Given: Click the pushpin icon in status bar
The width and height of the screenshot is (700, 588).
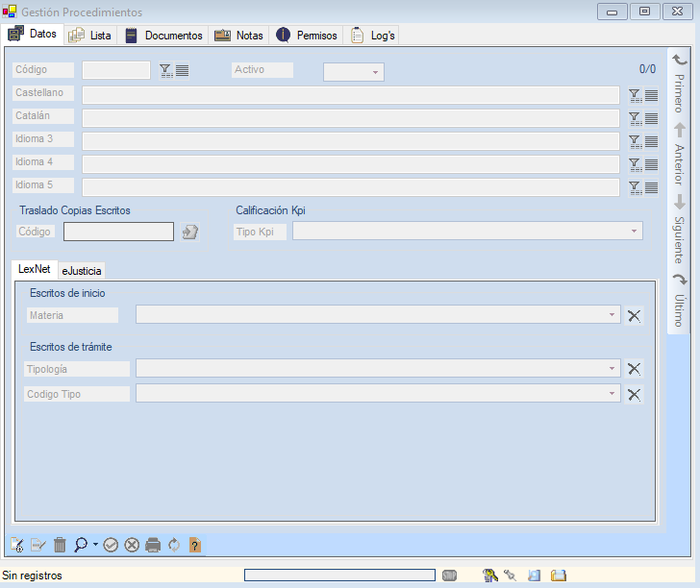Looking at the screenshot, I should [511, 576].
